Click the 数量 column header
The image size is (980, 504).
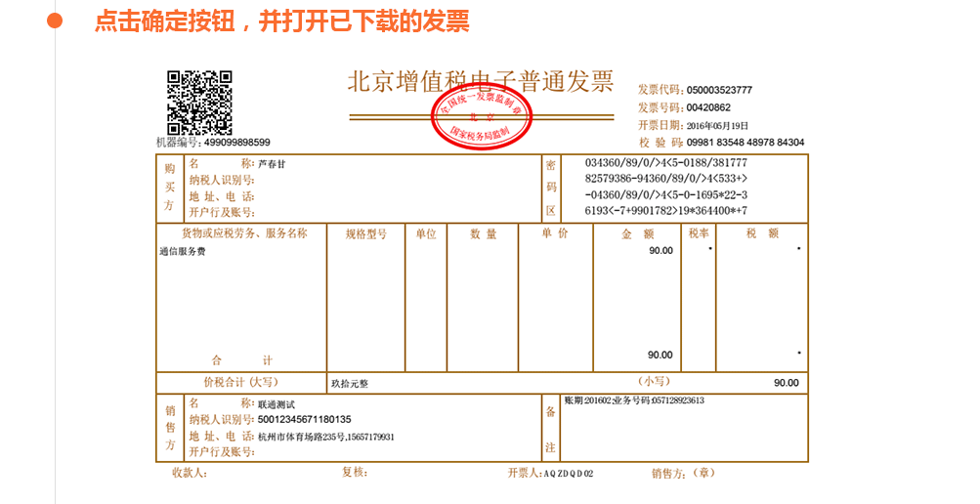coord(483,233)
